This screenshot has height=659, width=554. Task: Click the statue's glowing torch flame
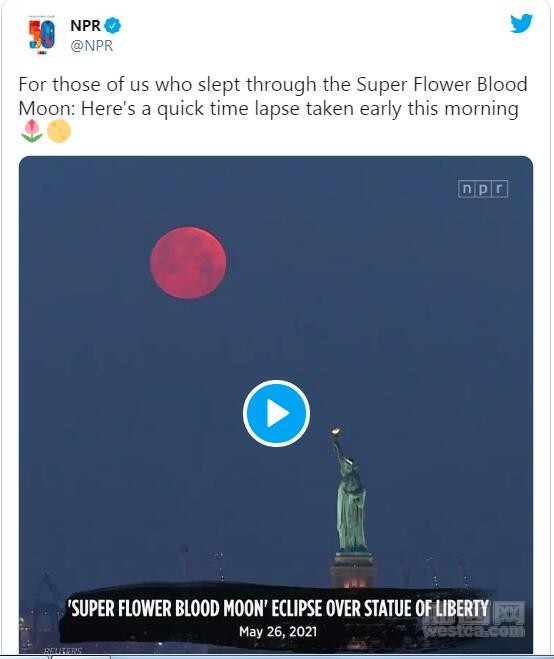[x=335, y=431]
